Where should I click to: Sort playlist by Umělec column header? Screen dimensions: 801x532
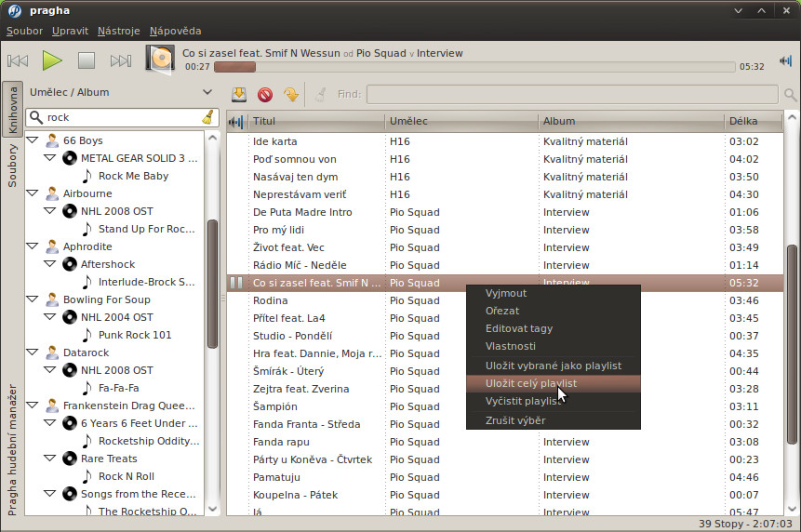coord(461,122)
